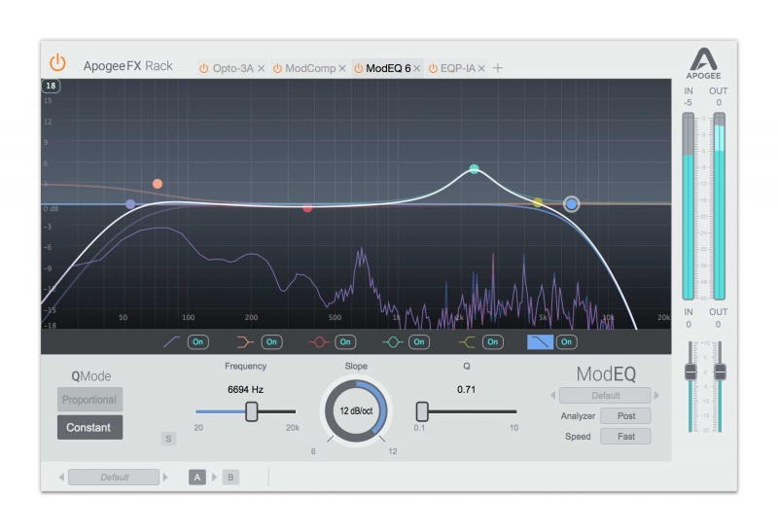
Task: Go to next rack preset arrow
Action: (165, 477)
